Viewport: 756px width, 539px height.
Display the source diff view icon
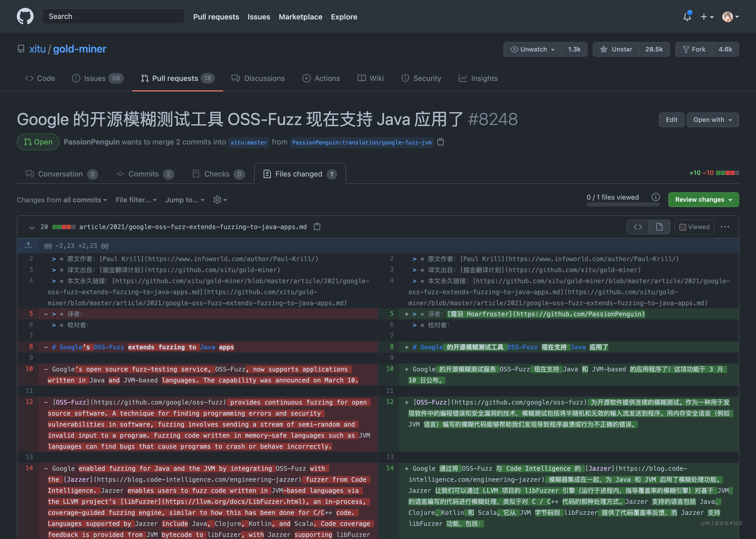(638, 227)
